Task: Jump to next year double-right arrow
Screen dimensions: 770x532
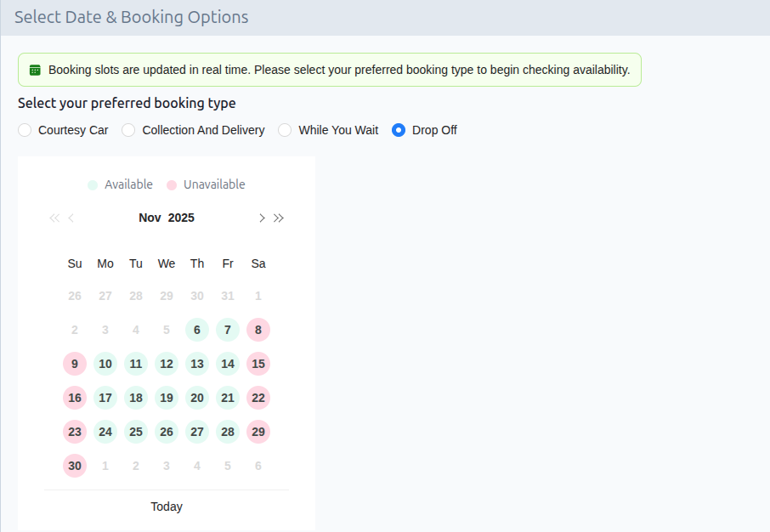Action: [279, 218]
